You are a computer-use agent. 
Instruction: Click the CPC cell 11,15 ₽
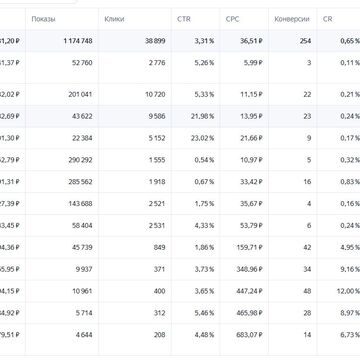coord(251,94)
